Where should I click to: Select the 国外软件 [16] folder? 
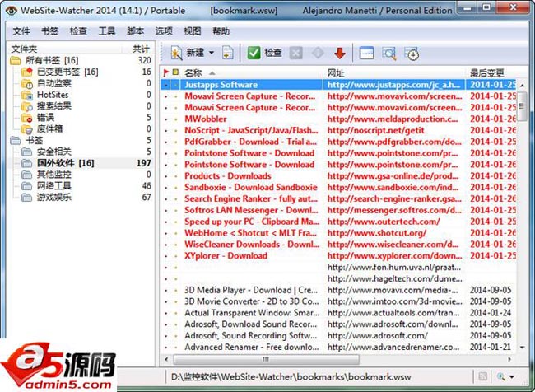click(x=66, y=163)
